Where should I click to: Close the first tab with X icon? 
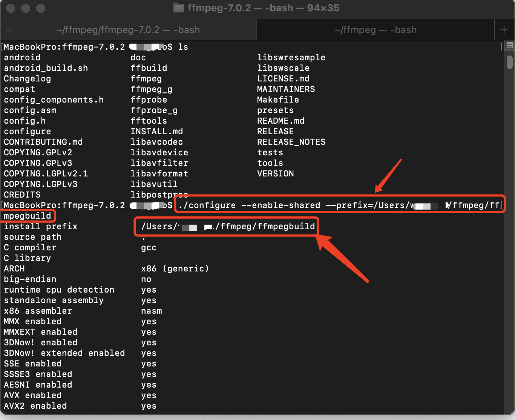pyautogui.click(x=9, y=30)
